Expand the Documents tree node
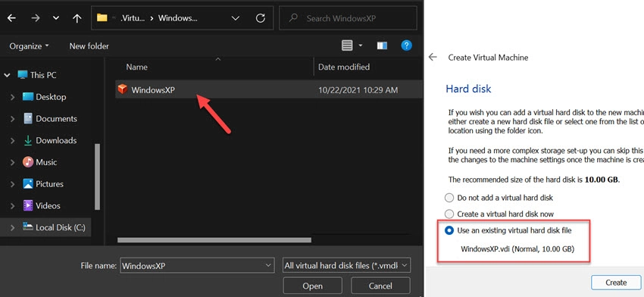 point(12,119)
